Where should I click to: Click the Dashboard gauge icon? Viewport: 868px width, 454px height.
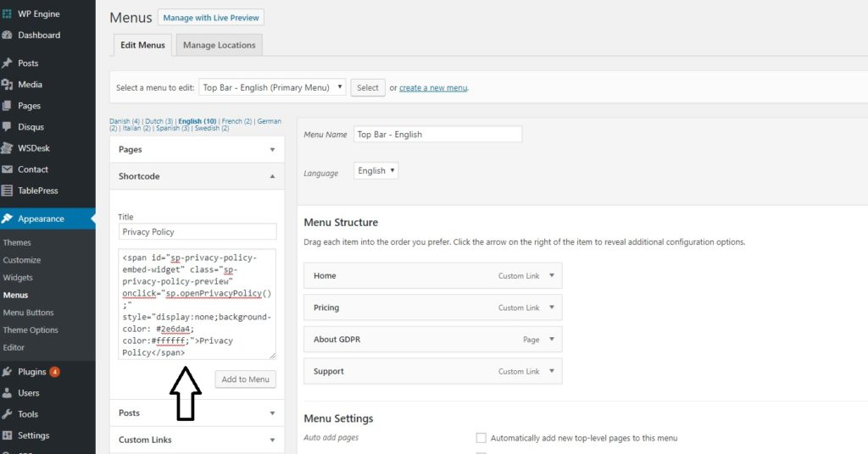pos(7,35)
